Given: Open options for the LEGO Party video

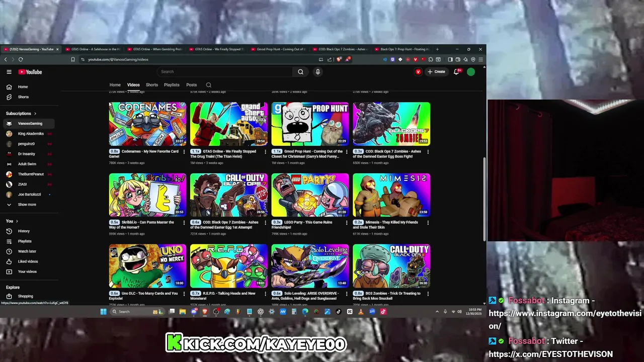Looking at the screenshot, I should tap(347, 222).
